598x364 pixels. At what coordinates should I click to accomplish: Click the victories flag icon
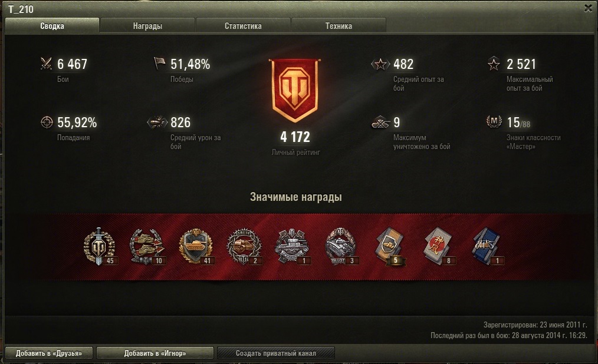[159, 63]
